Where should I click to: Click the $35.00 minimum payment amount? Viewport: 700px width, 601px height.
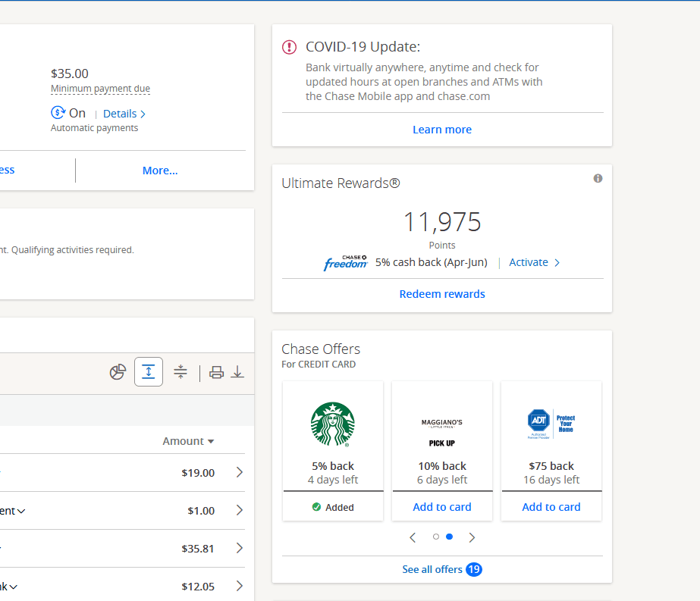point(70,74)
